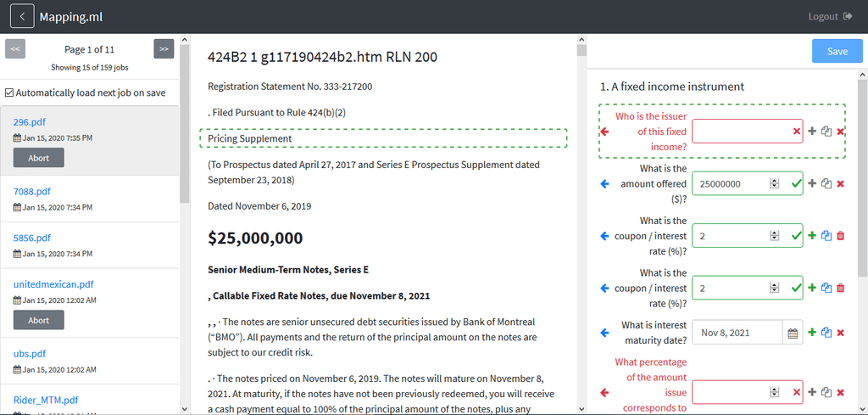868x415 pixels.
Task: Go to the next page of jobs
Action: (x=164, y=49)
